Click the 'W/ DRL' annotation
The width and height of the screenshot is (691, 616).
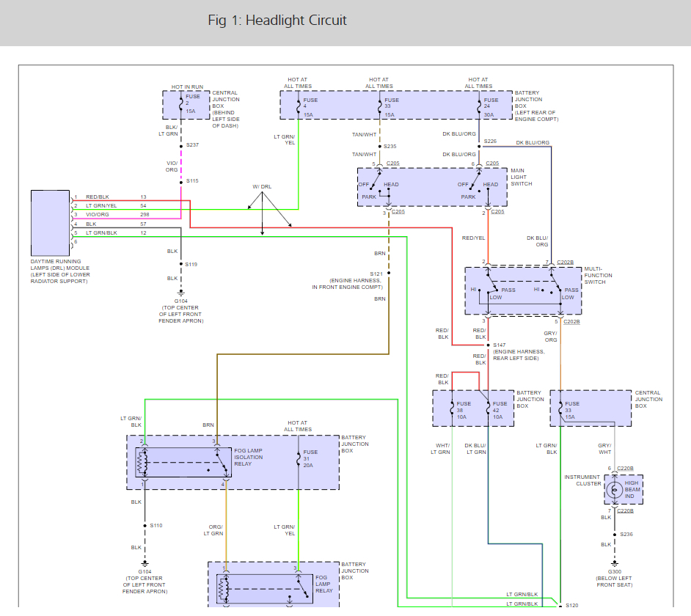[x=262, y=186]
